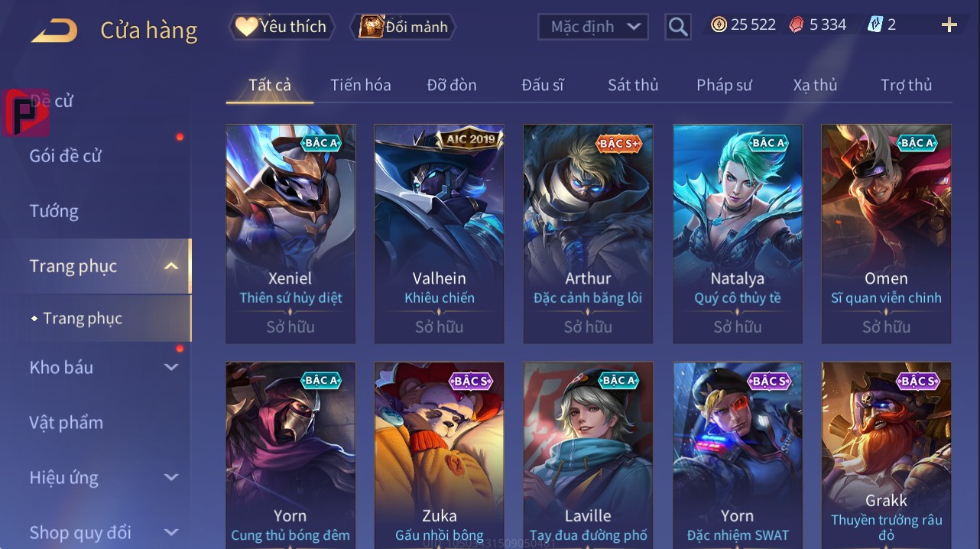Click the red ruby currency icon
This screenshot has height=549, width=980.
coord(797,24)
